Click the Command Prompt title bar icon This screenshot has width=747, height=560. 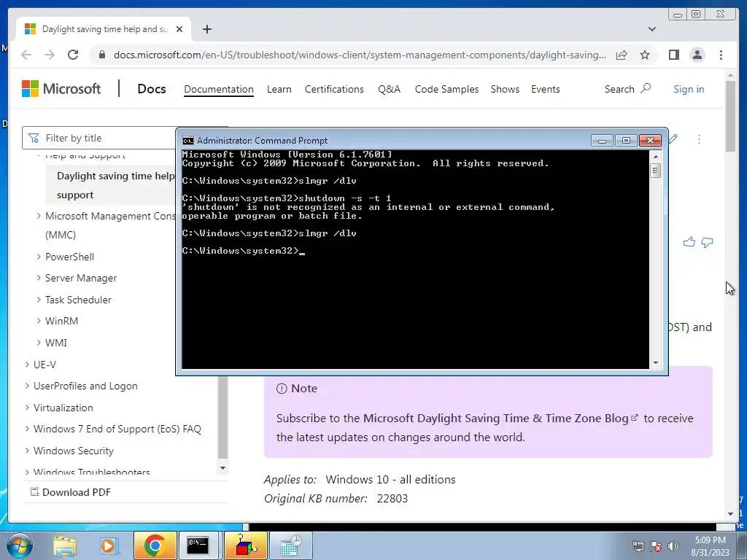coord(188,141)
